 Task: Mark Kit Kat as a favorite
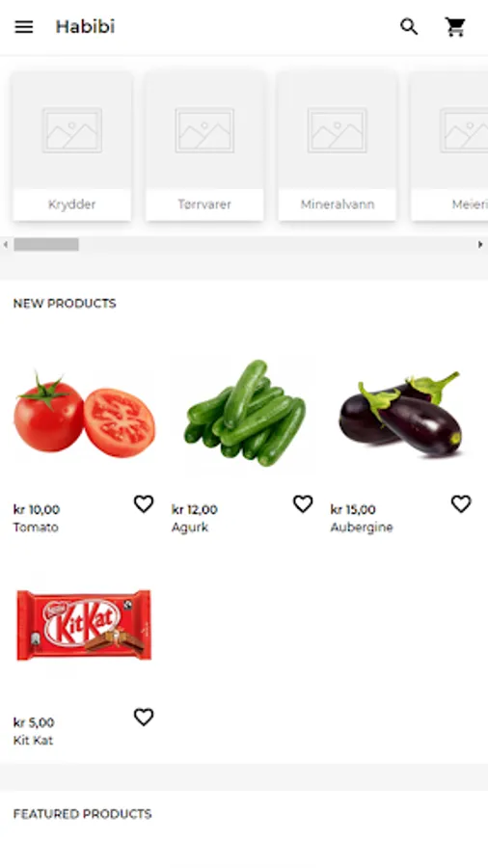[x=144, y=717]
